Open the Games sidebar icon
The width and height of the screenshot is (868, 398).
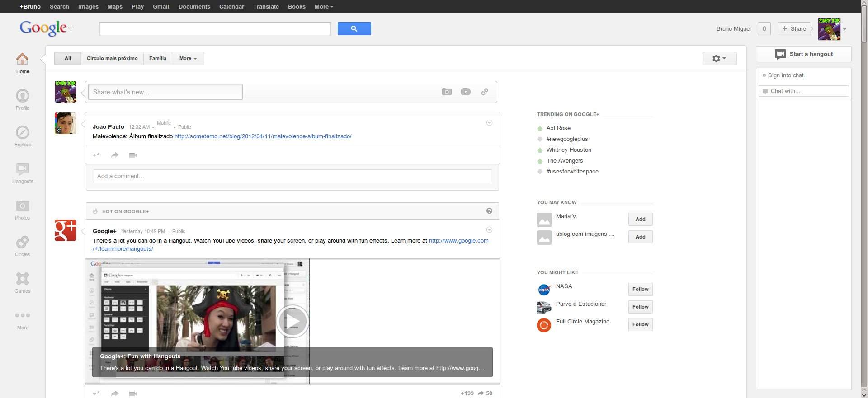pyautogui.click(x=22, y=279)
